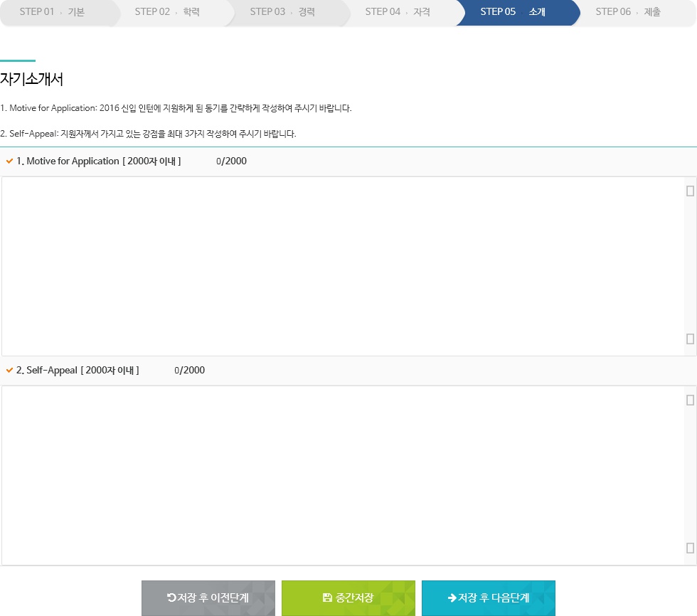Click 0/2000 counter for Motive for Application
This screenshot has width=697, height=616.
(x=231, y=161)
